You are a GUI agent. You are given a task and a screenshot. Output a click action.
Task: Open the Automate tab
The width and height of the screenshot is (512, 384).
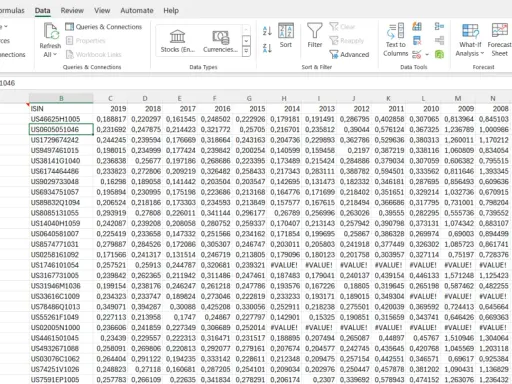click(x=137, y=11)
